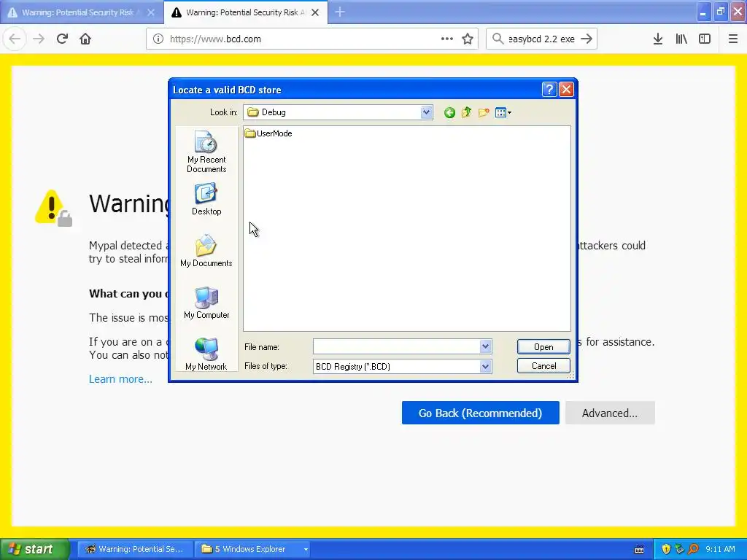
Task: Open My Network in places bar
Action: 206,354
